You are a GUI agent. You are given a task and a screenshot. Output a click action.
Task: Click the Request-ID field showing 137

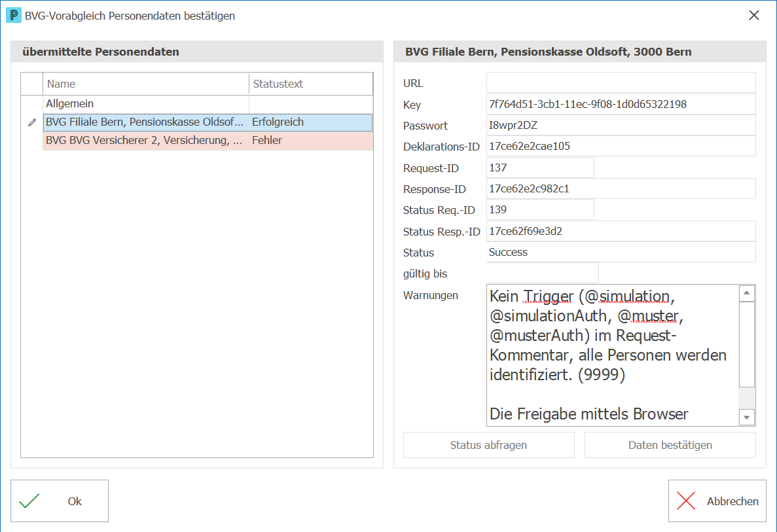click(x=540, y=168)
